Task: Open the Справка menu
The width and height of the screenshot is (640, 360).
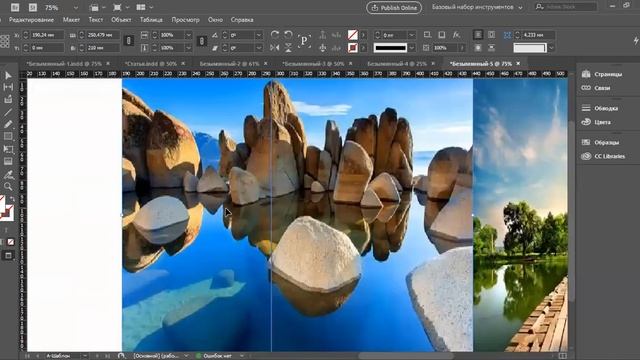Action: pos(242,20)
